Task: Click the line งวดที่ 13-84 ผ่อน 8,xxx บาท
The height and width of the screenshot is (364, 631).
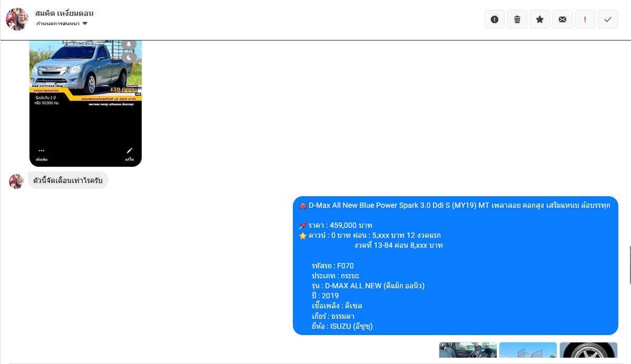Action: 398,246
